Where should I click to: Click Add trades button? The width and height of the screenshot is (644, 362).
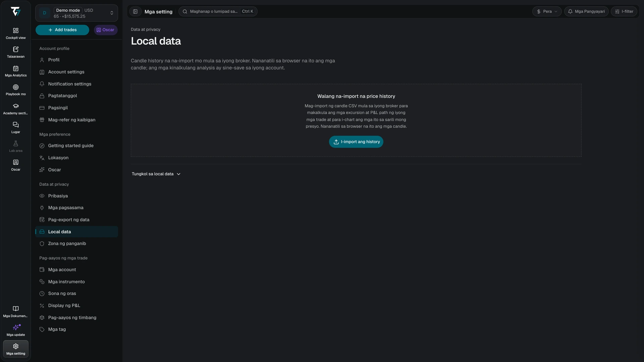pyautogui.click(x=62, y=30)
